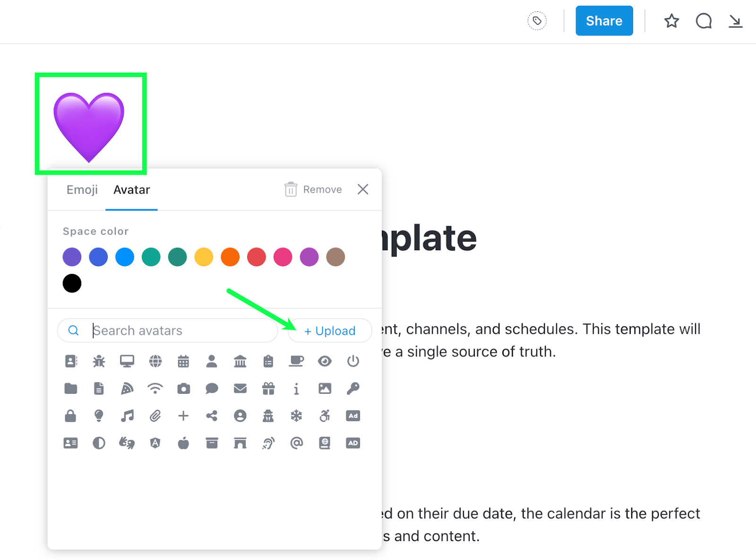Select the black space color

tap(72, 283)
